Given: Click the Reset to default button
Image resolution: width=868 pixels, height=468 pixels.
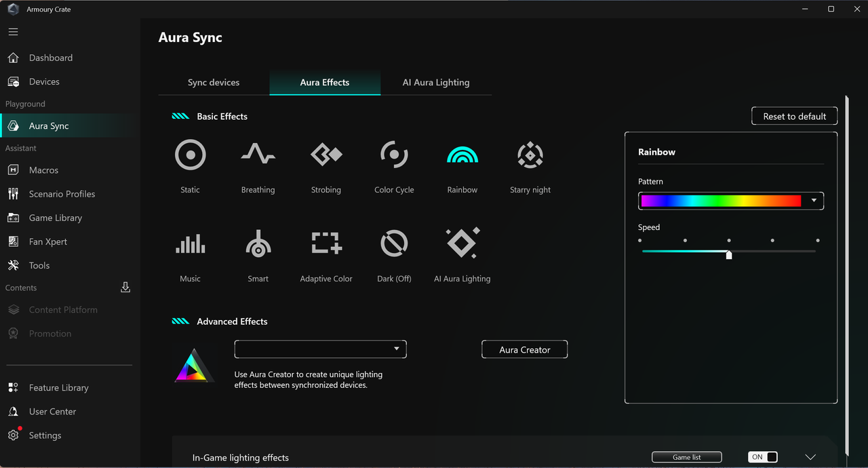Looking at the screenshot, I should pyautogui.click(x=794, y=116).
